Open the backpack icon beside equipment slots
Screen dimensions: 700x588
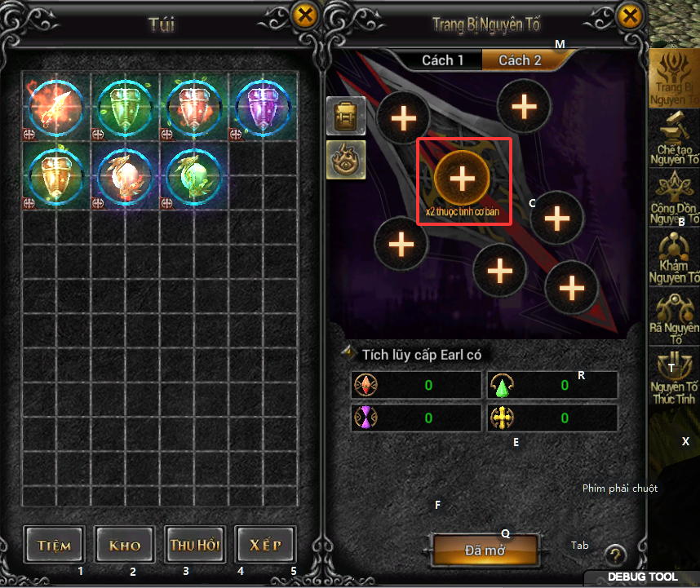click(x=346, y=116)
